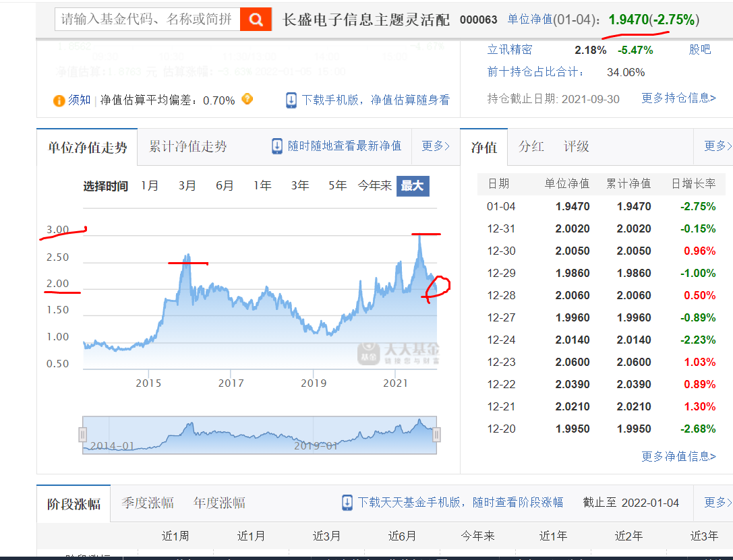733x560 pixels.
Task: Click the 近1年 column header
Action: click(553, 536)
